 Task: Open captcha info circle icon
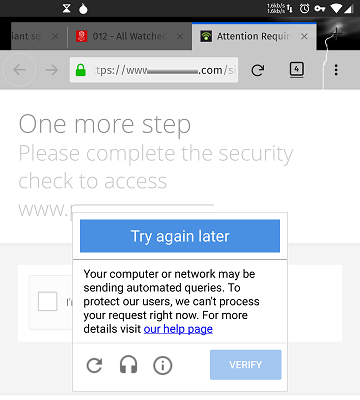click(163, 365)
